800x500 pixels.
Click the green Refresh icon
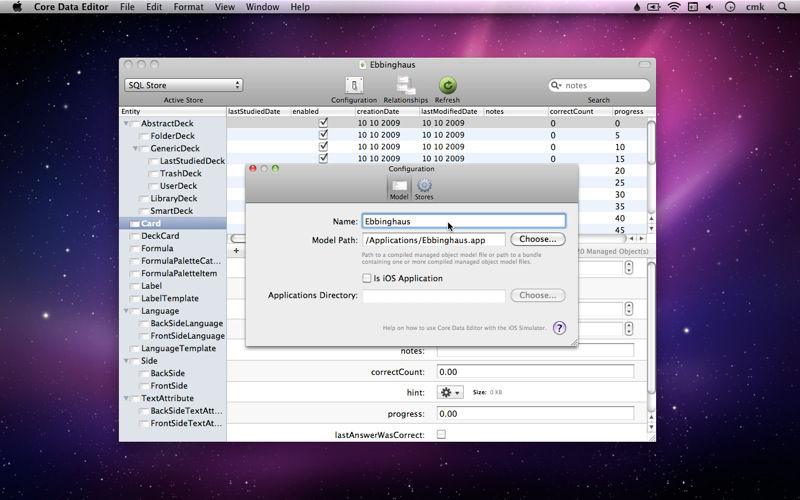tap(447, 86)
